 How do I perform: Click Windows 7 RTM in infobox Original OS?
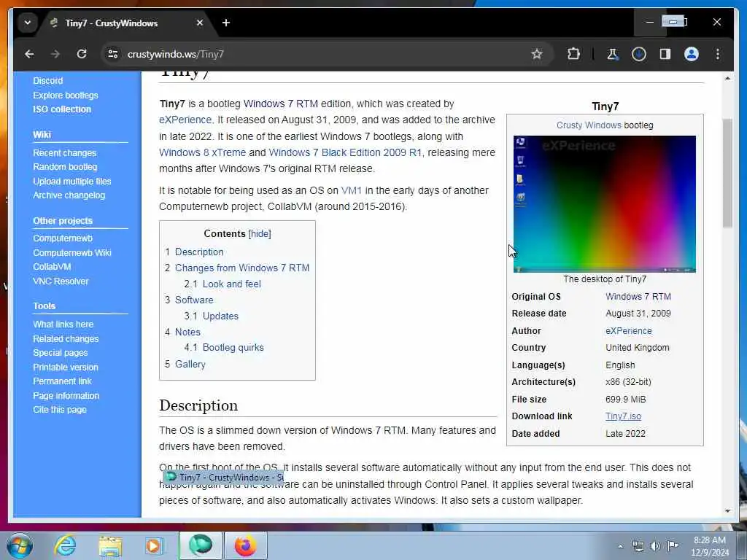(638, 297)
